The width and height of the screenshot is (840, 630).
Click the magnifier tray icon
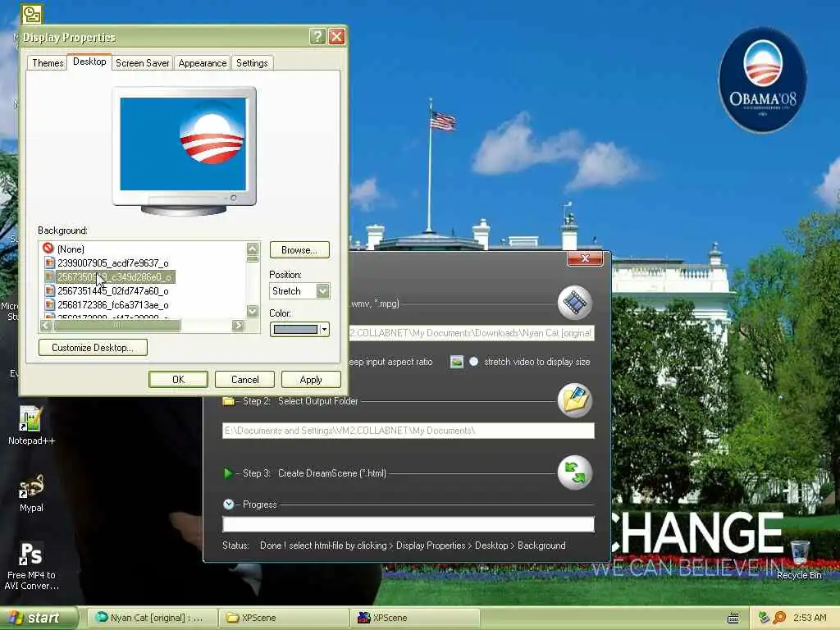point(779,618)
